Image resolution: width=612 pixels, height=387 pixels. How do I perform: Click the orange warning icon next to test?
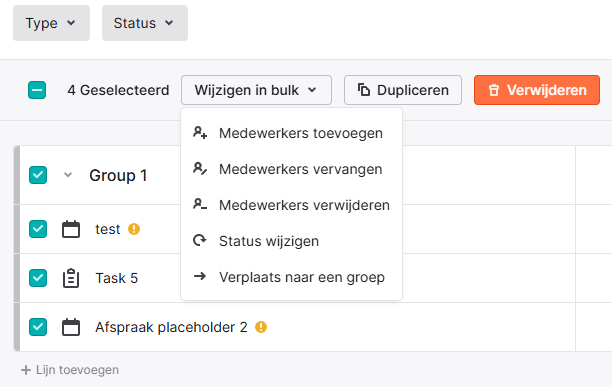[134, 229]
